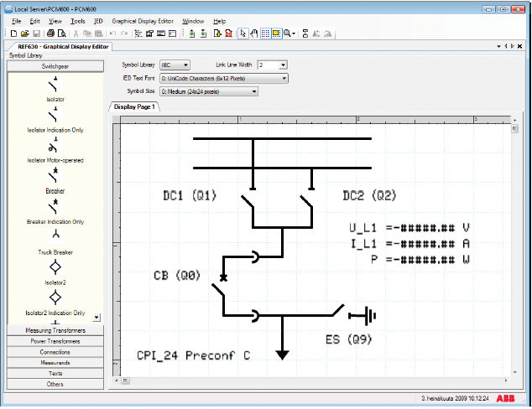Open the Help menu

219,21
